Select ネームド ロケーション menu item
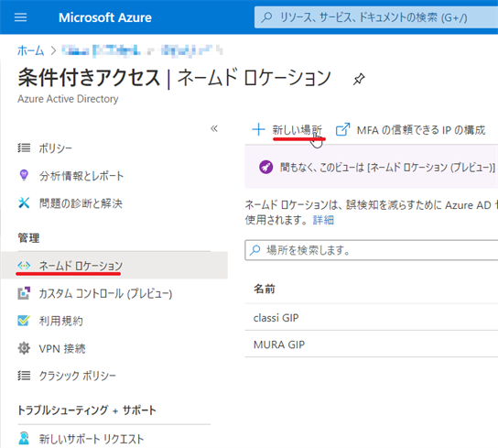This screenshot has width=498, height=448. coord(114,265)
